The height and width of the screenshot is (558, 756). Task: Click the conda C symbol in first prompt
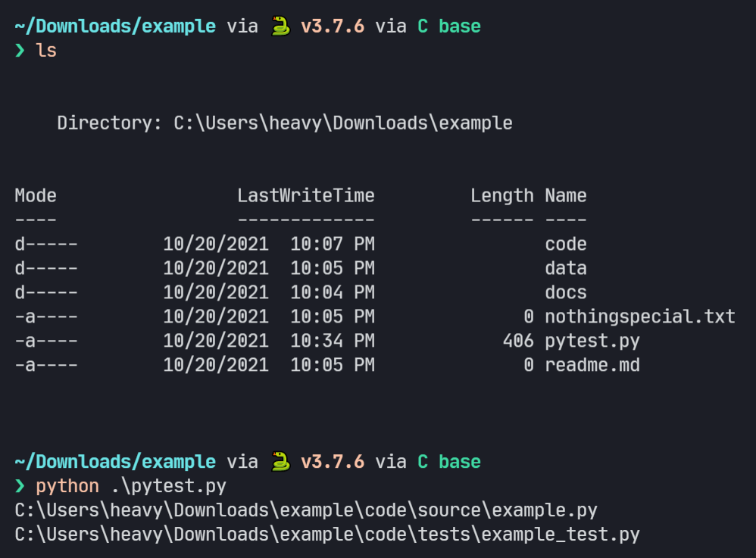click(x=423, y=26)
